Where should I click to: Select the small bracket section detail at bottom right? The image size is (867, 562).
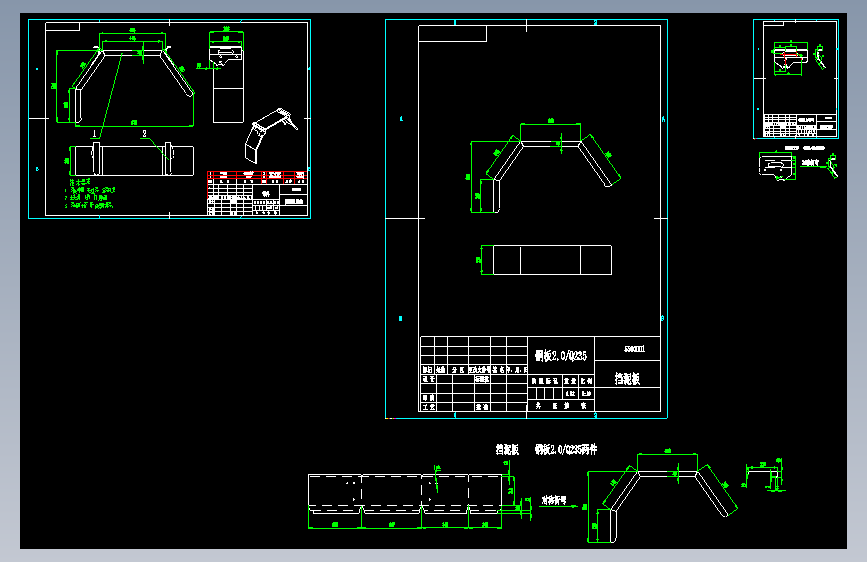[764, 476]
